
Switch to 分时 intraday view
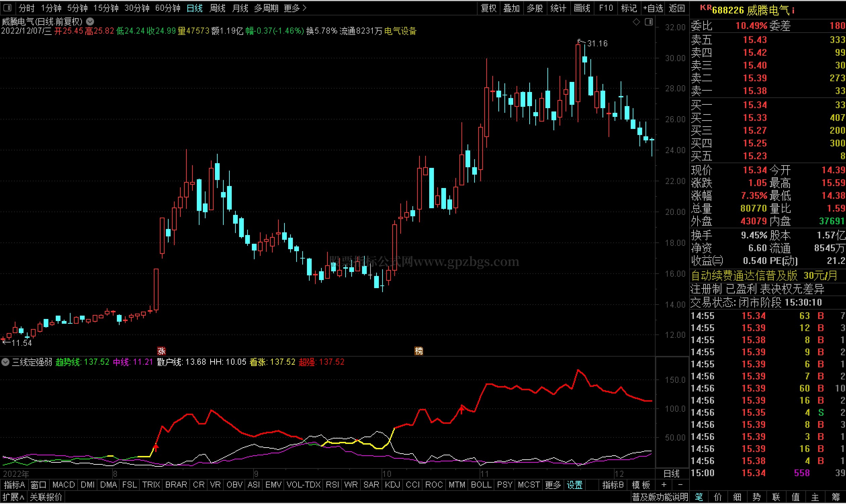27,8
